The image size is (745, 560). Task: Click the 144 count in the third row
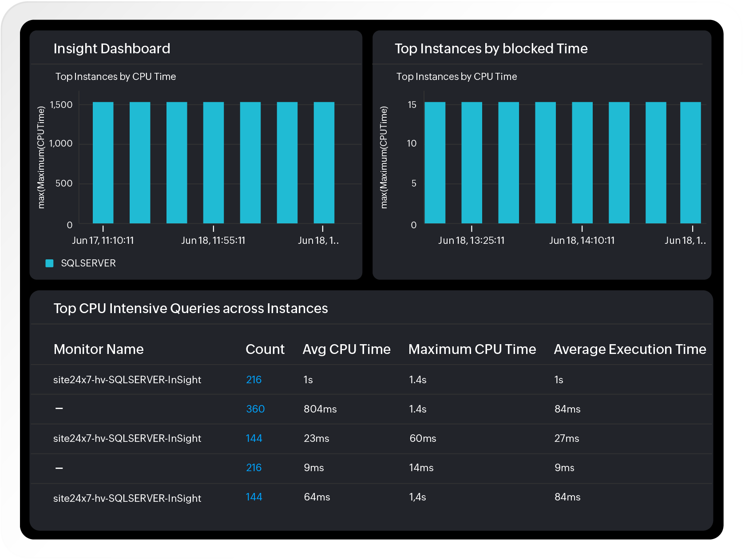(x=254, y=438)
